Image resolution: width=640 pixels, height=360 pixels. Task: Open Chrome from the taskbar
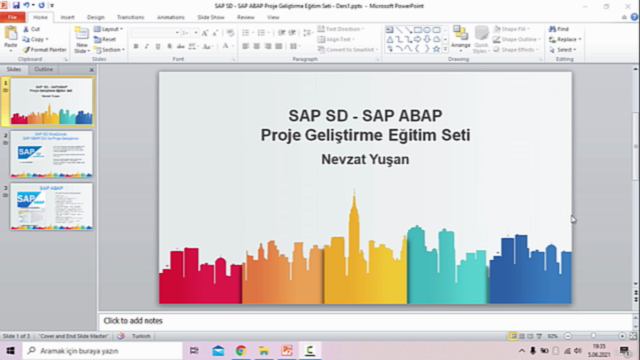click(x=241, y=351)
